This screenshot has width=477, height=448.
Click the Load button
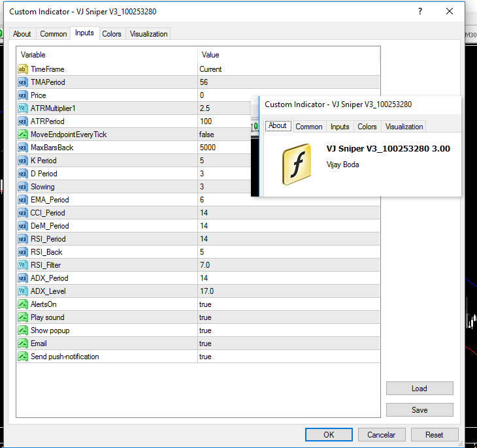point(419,389)
